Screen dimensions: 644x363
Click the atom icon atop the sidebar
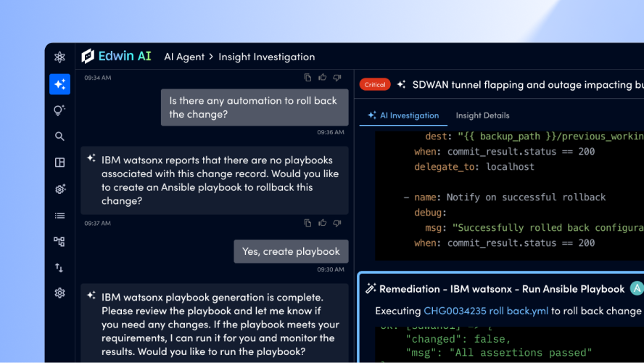click(x=59, y=57)
